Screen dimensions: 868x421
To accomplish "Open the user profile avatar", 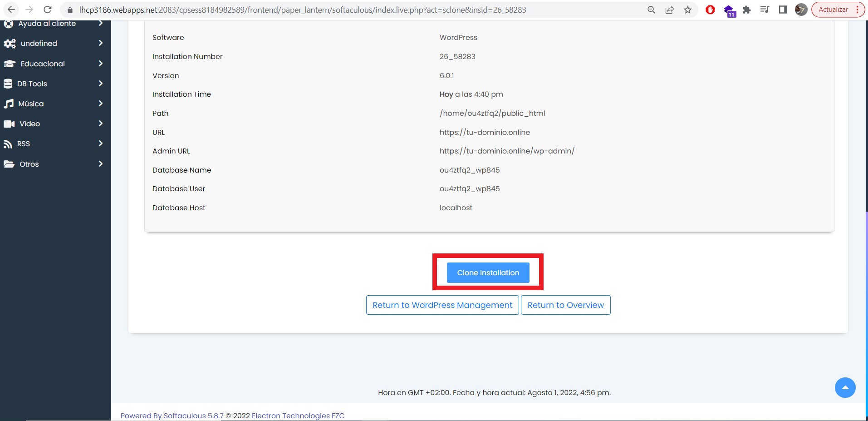I will tap(801, 10).
